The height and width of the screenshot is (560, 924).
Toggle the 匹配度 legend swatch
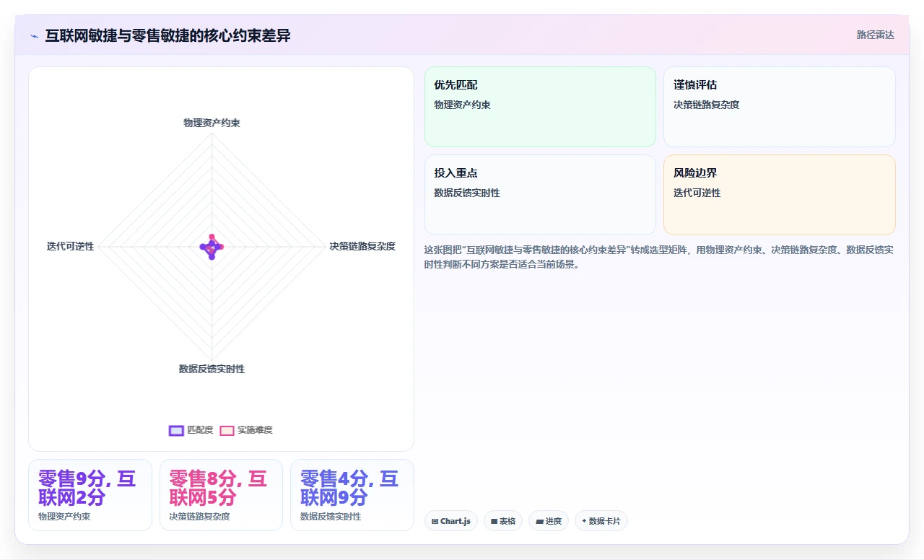(176, 430)
